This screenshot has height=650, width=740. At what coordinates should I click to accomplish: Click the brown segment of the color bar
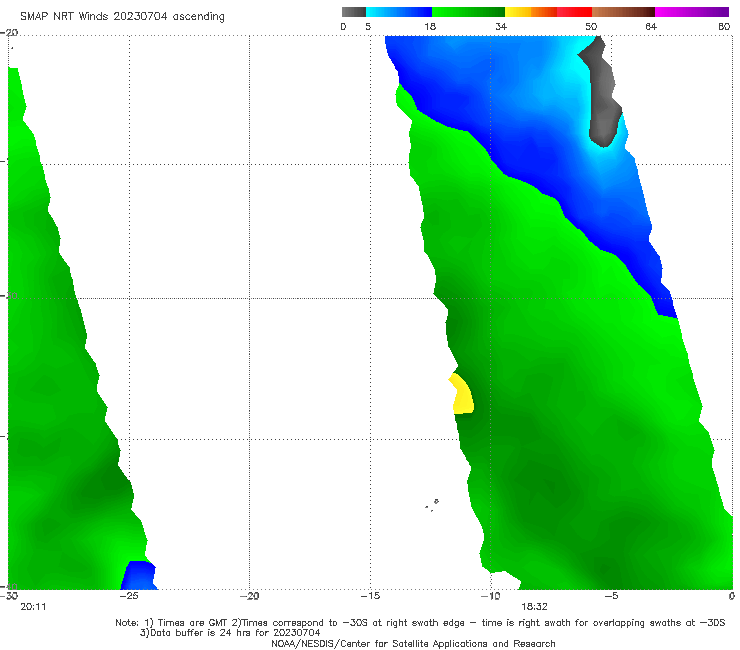(x=623, y=12)
